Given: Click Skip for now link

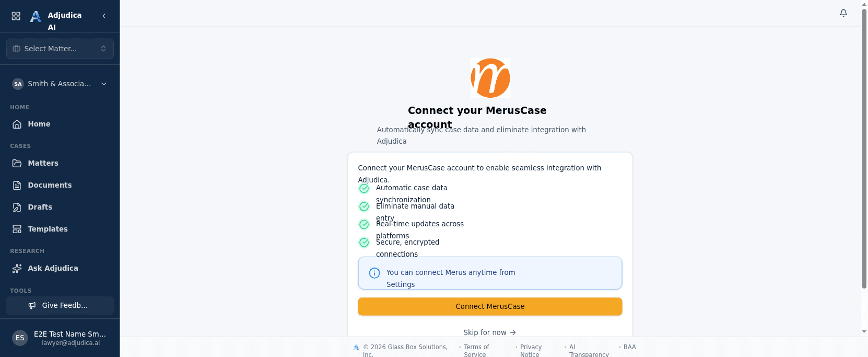Looking at the screenshot, I should 489,332.
